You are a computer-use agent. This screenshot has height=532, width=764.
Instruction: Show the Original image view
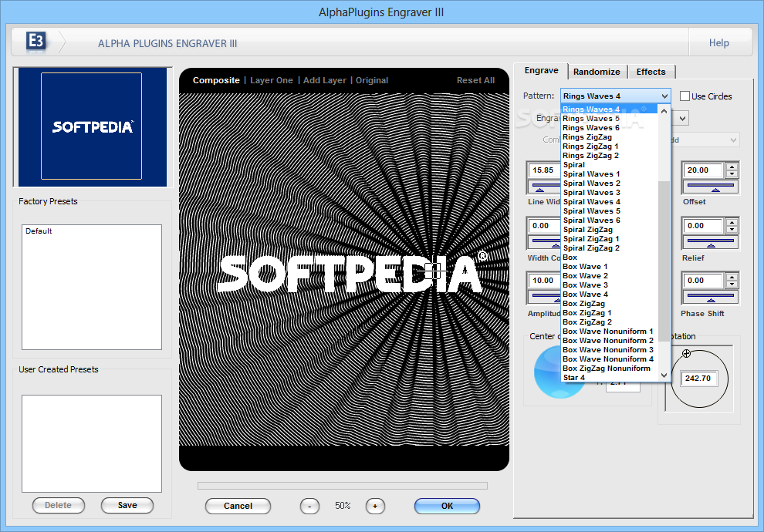[x=372, y=80]
